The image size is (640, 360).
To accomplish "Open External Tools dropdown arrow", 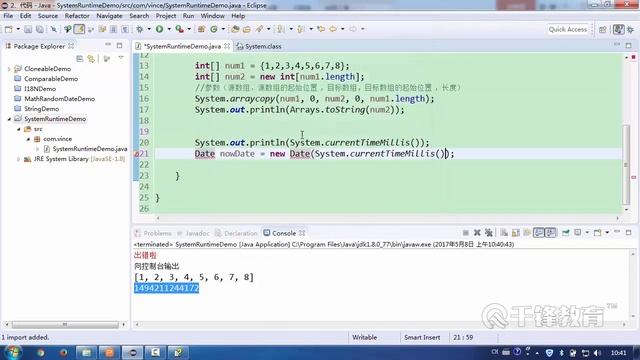I will click(189, 29).
